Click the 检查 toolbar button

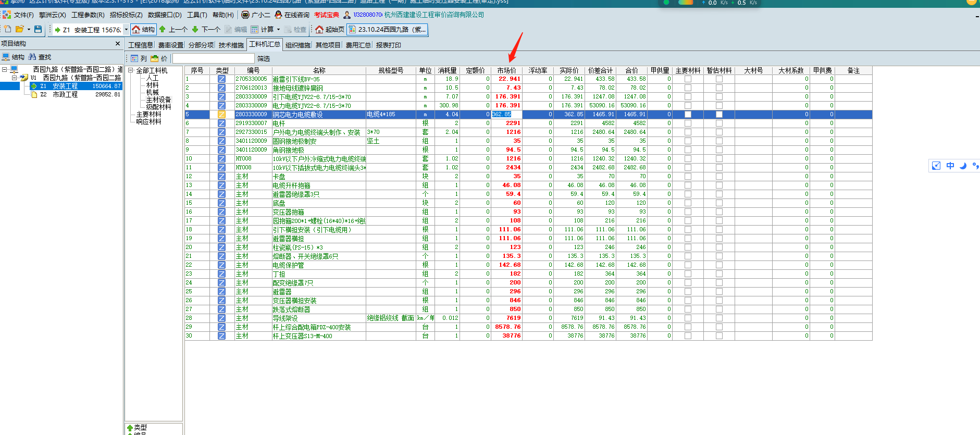click(x=295, y=30)
